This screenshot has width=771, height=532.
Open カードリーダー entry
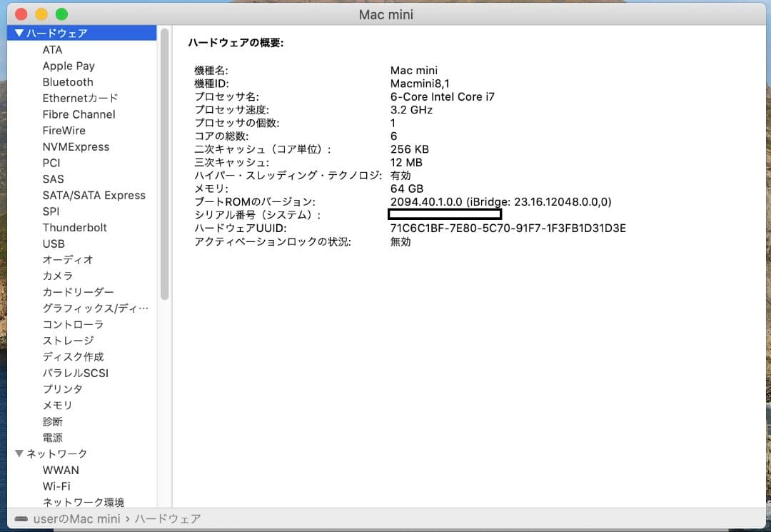click(x=78, y=292)
